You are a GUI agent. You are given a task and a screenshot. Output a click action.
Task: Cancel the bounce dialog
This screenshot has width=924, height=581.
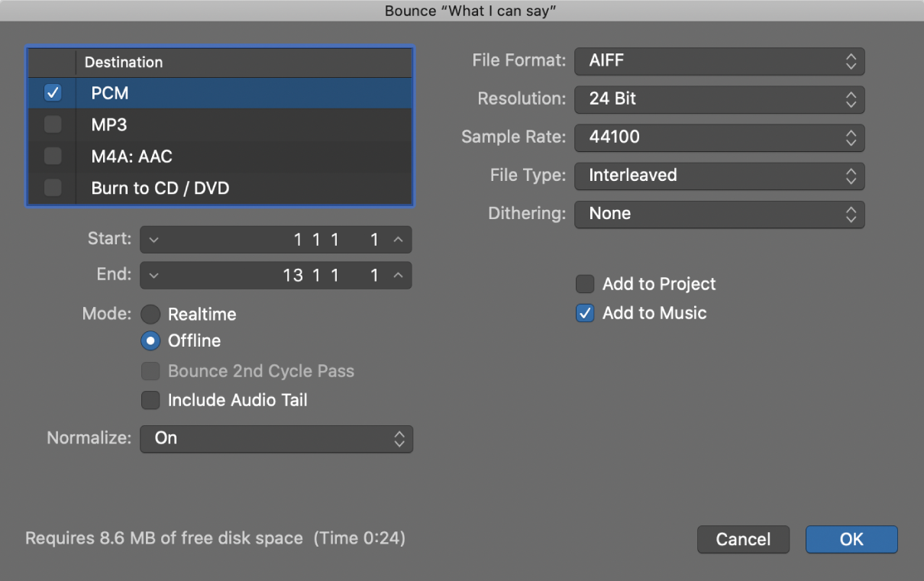point(742,539)
